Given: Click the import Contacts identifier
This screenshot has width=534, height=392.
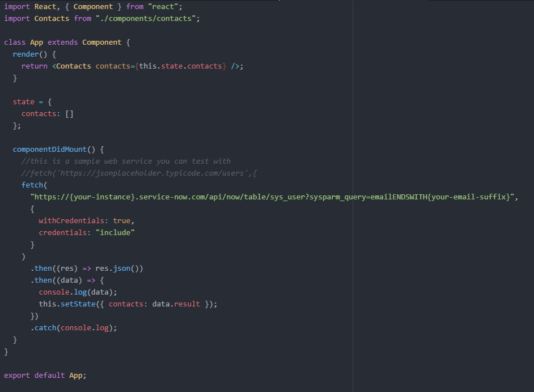Looking at the screenshot, I should tap(52, 18).
